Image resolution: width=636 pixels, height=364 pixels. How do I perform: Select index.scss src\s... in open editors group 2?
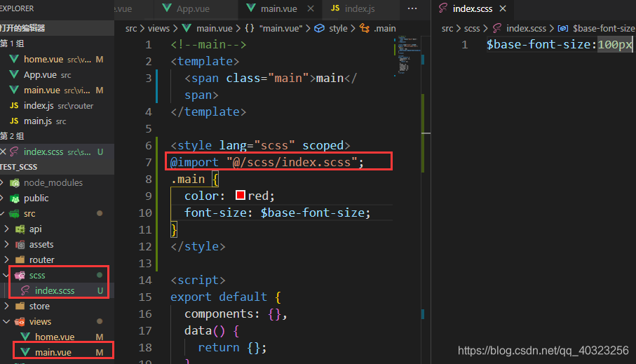(x=57, y=151)
